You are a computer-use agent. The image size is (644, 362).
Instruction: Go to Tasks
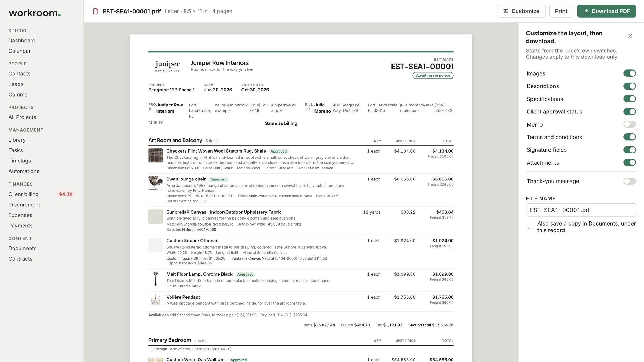click(x=15, y=150)
